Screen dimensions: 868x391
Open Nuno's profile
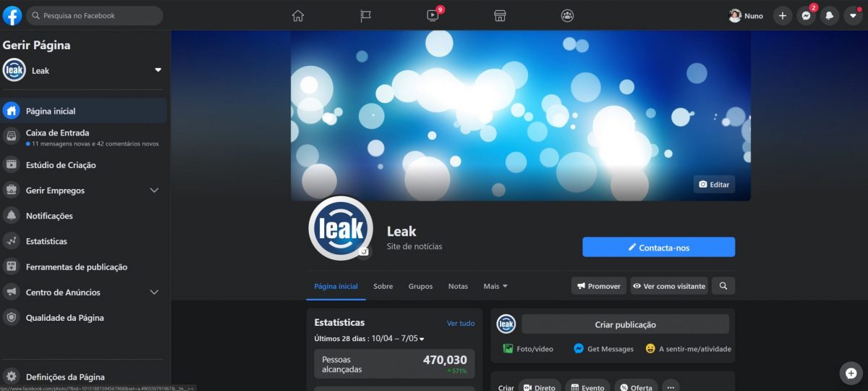coord(746,15)
